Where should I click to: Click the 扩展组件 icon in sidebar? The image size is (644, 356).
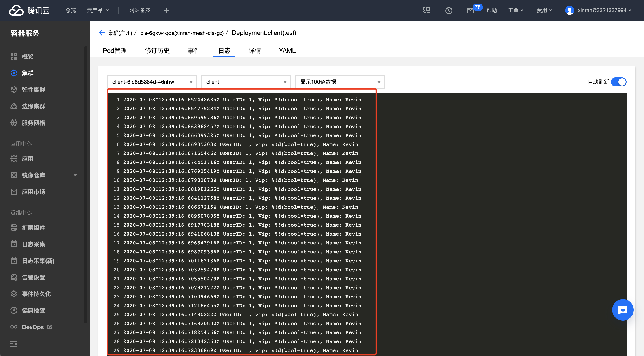[x=14, y=228]
